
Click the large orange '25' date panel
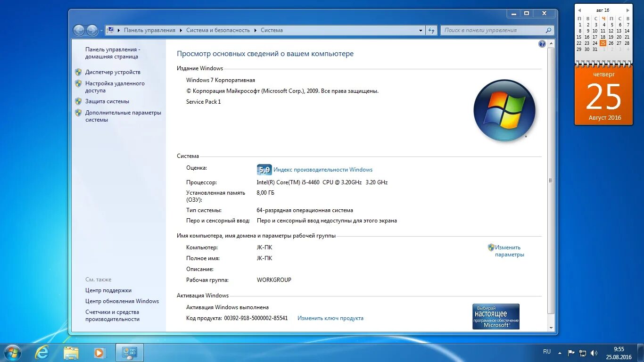[x=604, y=96]
